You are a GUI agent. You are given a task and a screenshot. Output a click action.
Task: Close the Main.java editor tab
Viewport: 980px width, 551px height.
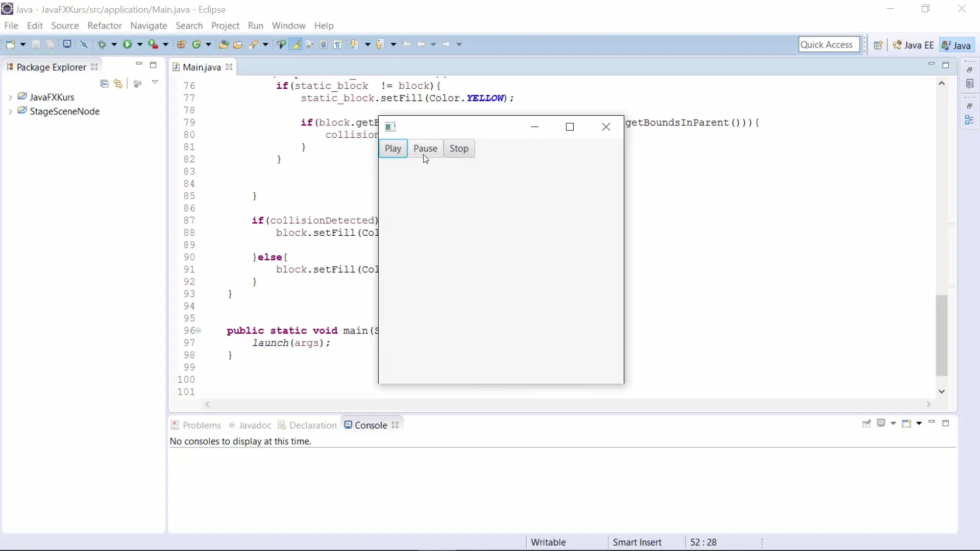tap(229, 67)
